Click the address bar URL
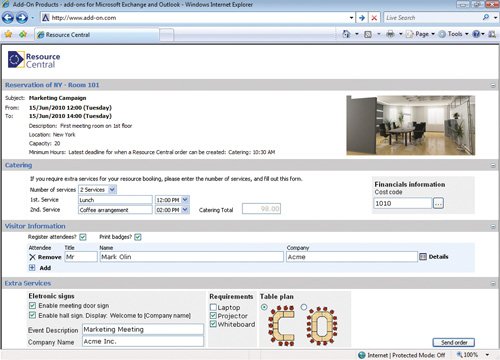This screenshot has height=360, width=500. click(x=84, y=18)
